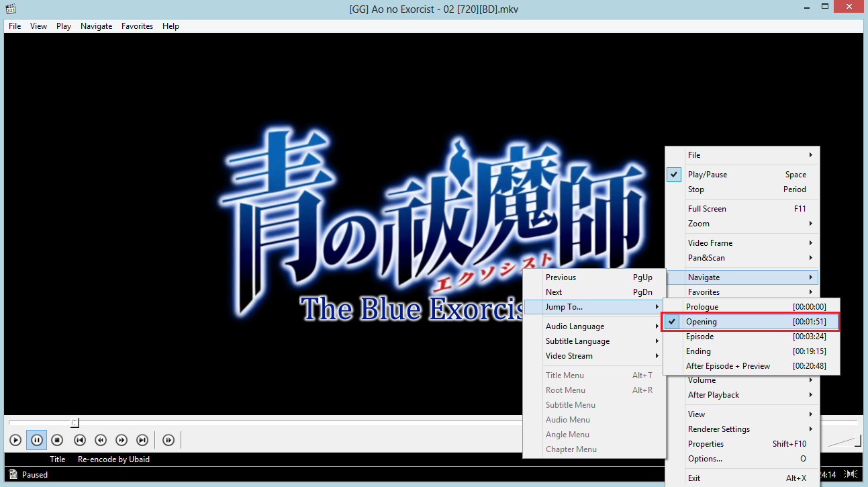This screenshot has height=487, width=868.
Task: Expand the Audio Language submenu
Action: click(x=593, y=326)
